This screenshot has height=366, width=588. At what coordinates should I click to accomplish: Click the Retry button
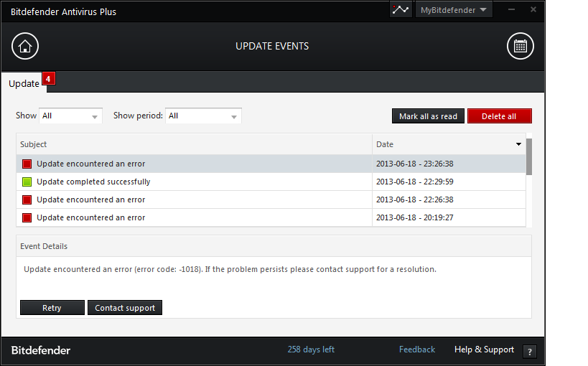(52, 308)
